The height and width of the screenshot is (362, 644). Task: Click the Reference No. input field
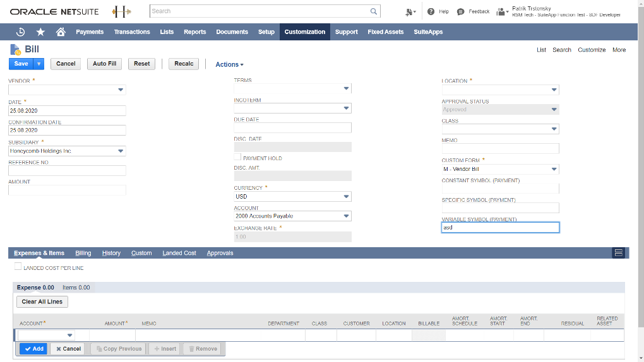click(67, 171)
